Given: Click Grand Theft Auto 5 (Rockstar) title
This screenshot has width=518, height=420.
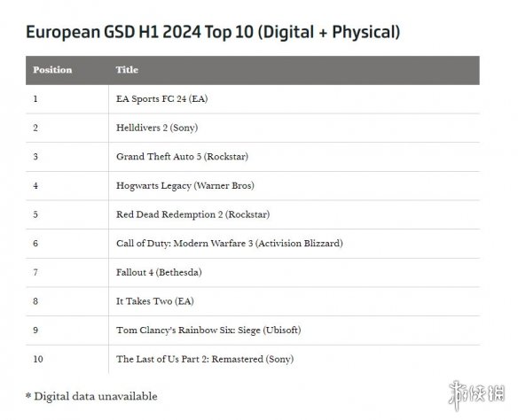Looking at the screenshot, I should [x=182, y=156].
